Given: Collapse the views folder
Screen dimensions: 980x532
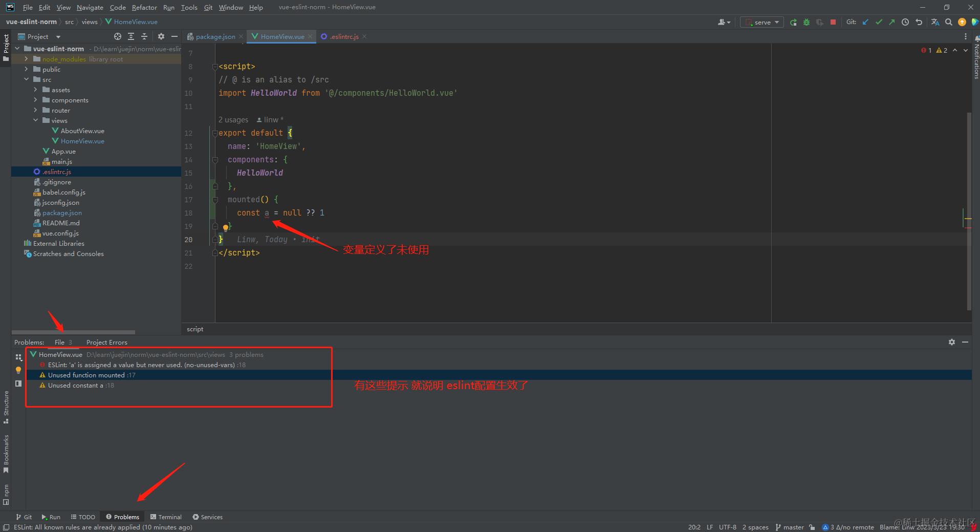Looking at the screenshot, I should coord(36,120).
